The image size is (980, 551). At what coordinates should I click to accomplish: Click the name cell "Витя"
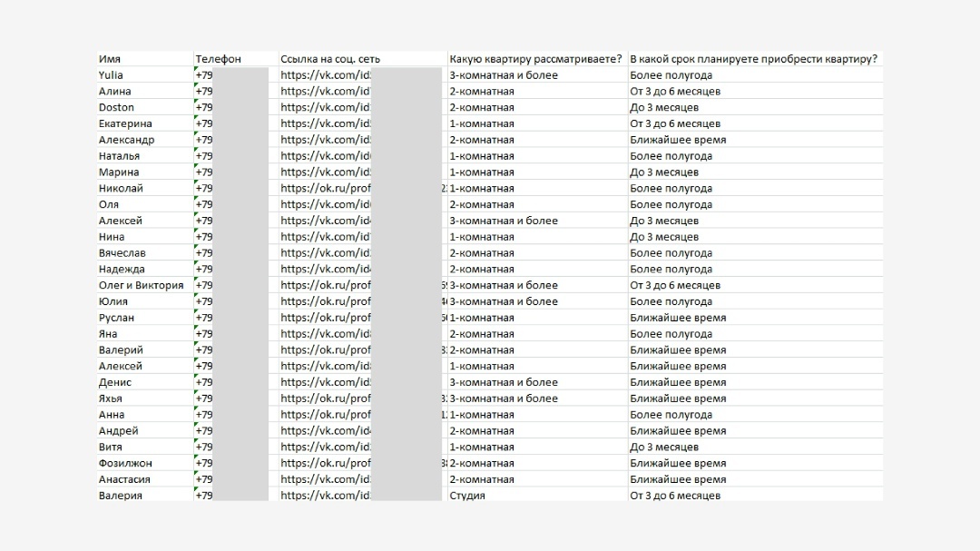(145, 448)
